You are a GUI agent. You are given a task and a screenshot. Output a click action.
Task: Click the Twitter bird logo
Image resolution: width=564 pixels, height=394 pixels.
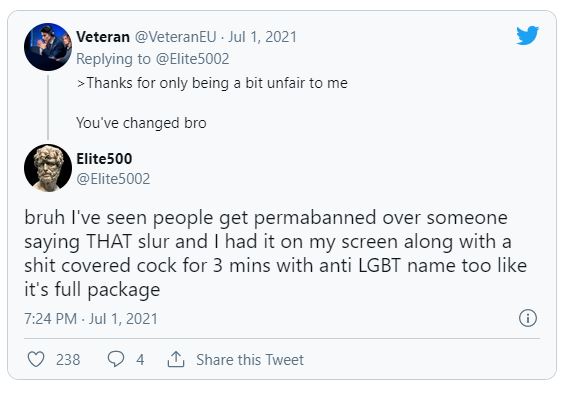click(x=527, y=35)
